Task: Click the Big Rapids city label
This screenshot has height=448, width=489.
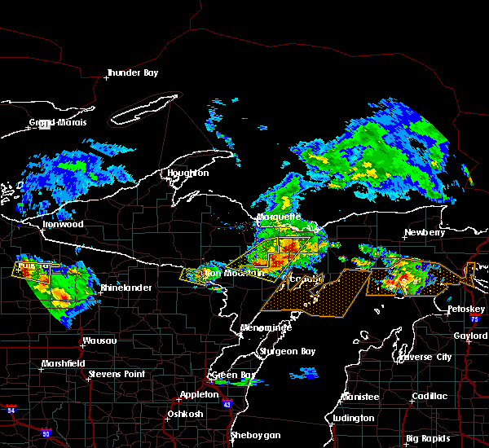Action: 428,438
